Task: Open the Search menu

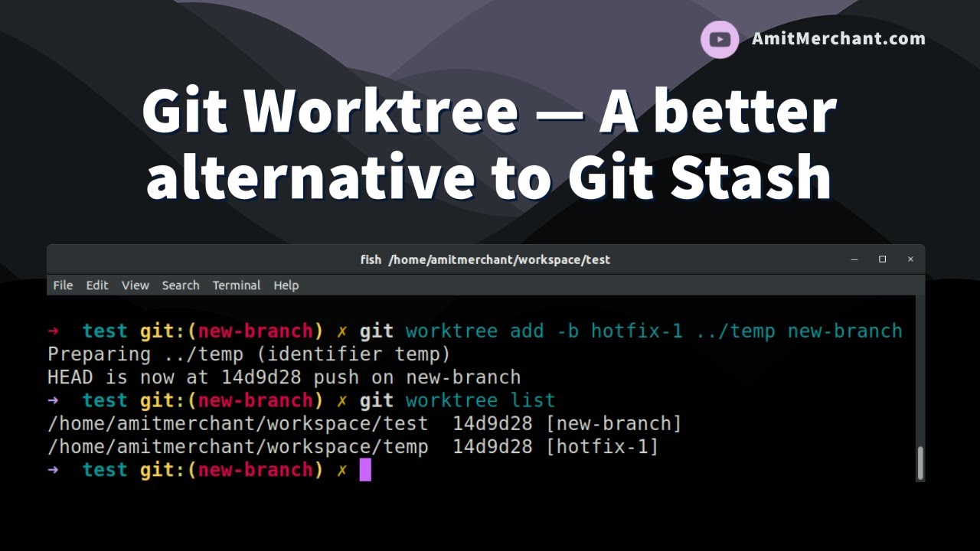Action: click(181, 285)
